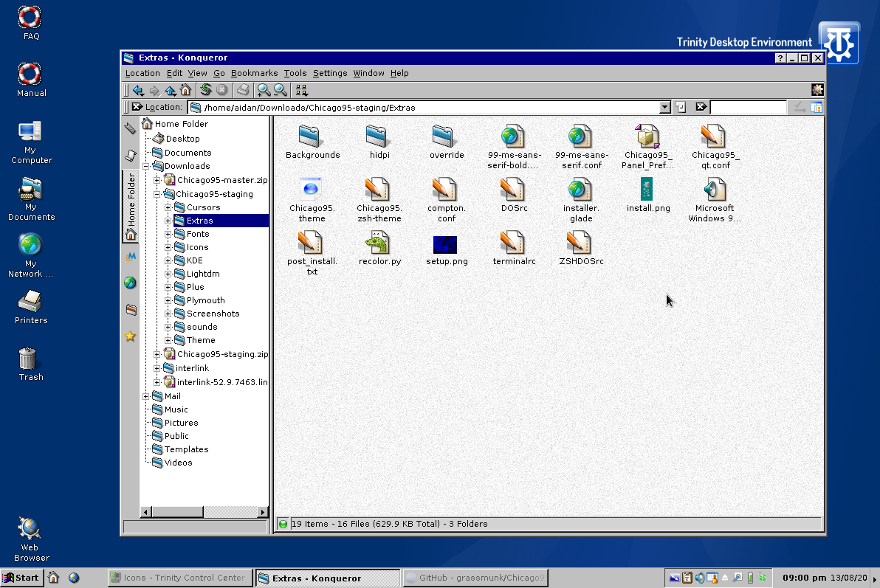
Task: Open the Backgrounds folder
Action: pos(312,142)
